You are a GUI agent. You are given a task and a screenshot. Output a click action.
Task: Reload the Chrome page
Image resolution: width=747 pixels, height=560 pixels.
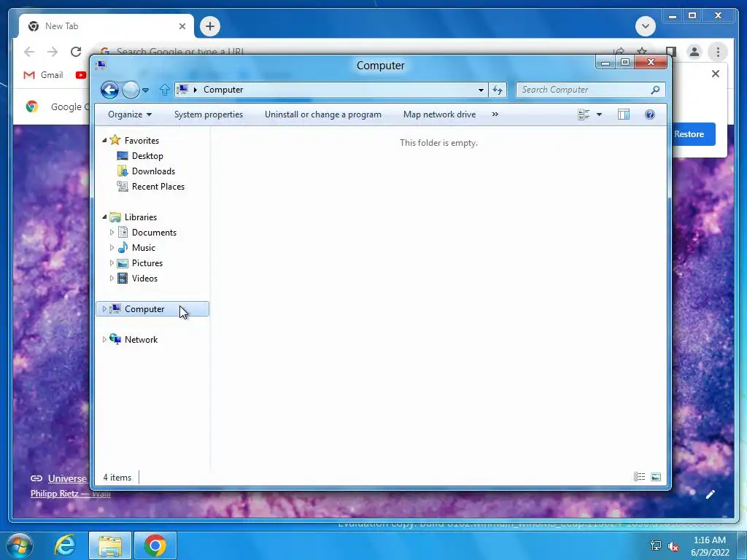76,52
